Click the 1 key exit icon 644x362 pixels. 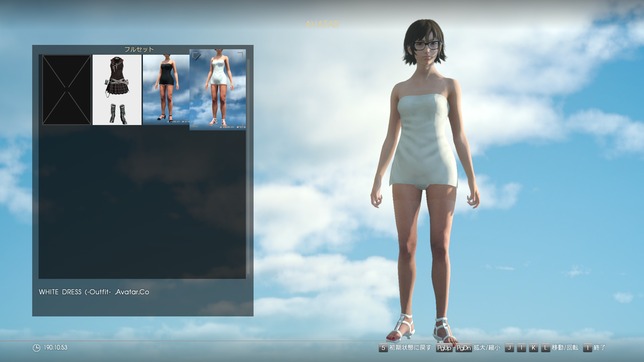[x=587, y=348]
